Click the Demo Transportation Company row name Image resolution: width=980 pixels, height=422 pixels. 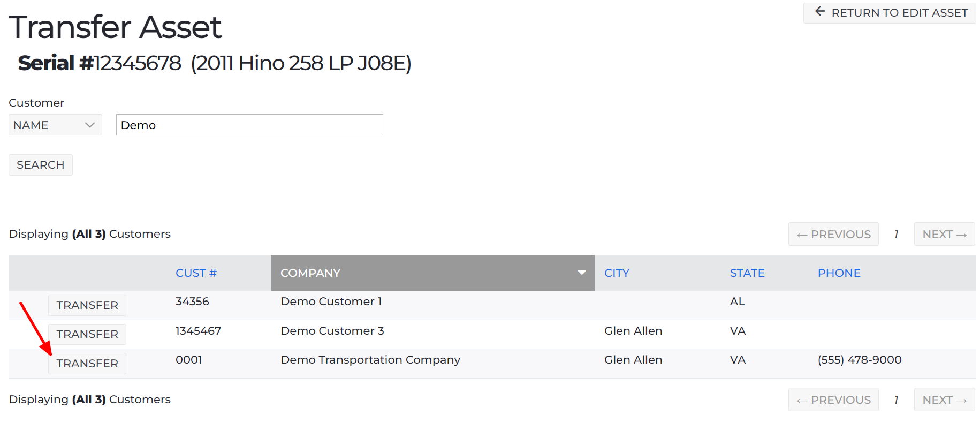click(x=370, y=360)
